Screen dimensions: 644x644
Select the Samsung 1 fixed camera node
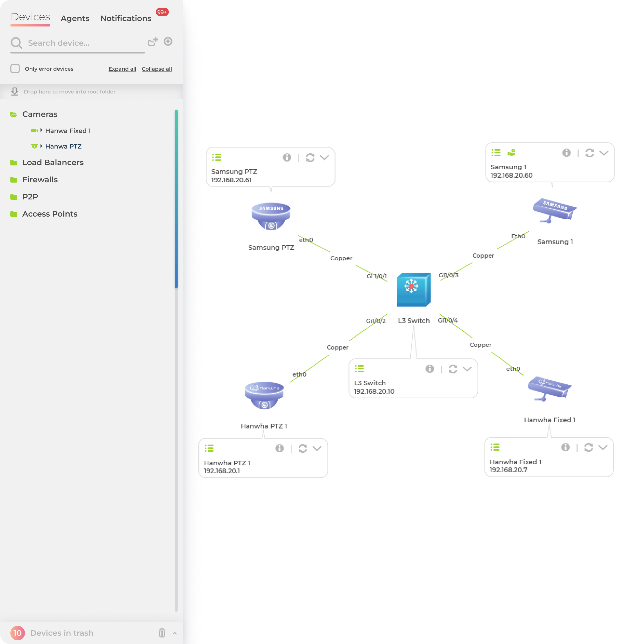555,211
